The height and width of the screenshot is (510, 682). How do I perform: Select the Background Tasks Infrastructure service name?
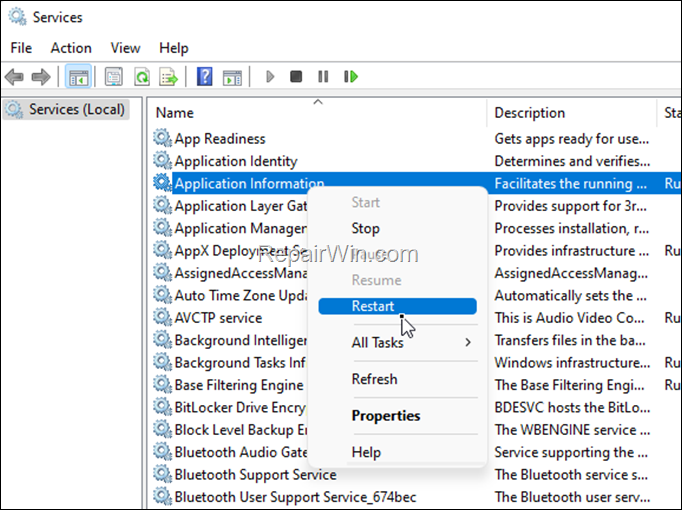click(x=240, y=363)
